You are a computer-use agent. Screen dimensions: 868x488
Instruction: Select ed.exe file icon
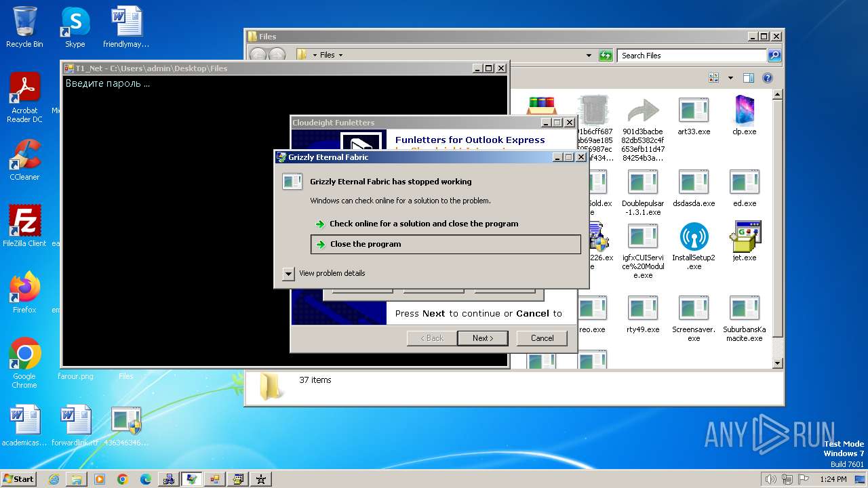pos(745,188)
